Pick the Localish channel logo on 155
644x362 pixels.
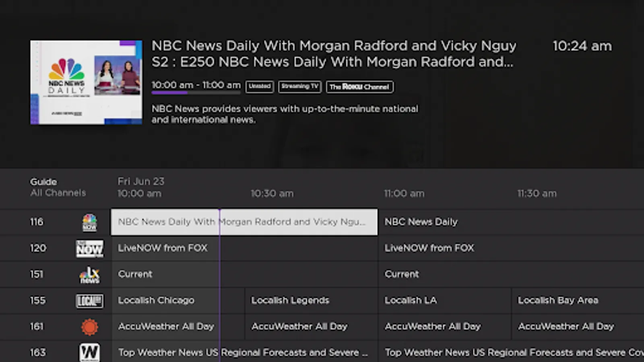[90, 301]
